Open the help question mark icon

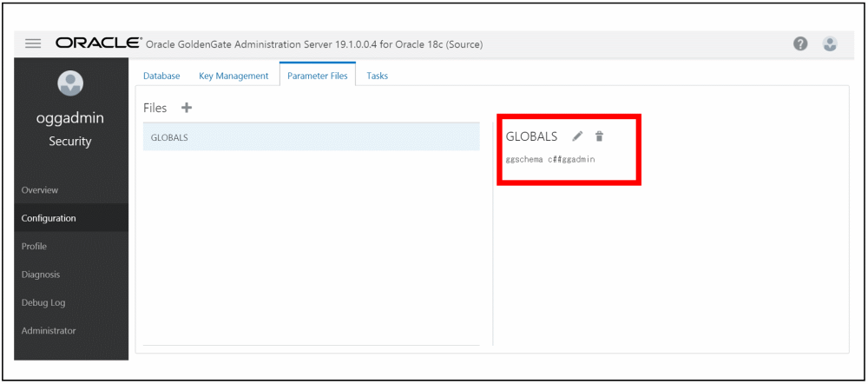[x=801, y=44]
